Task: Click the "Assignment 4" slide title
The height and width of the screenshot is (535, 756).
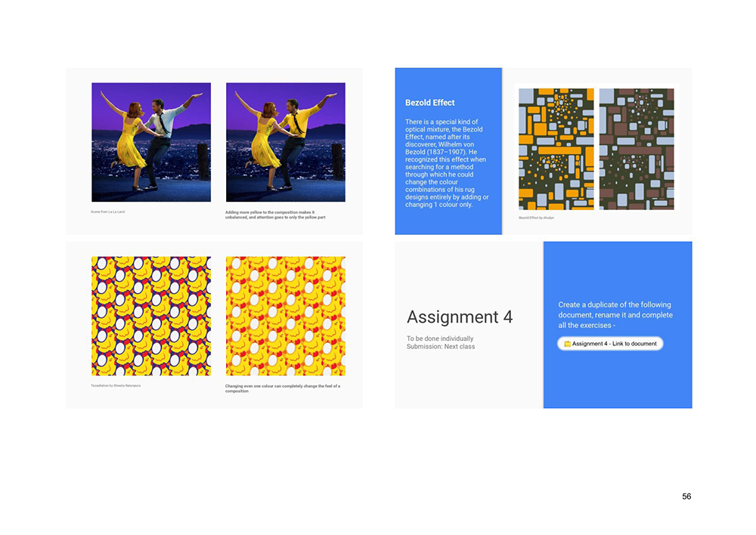Action: click(460, 317)
